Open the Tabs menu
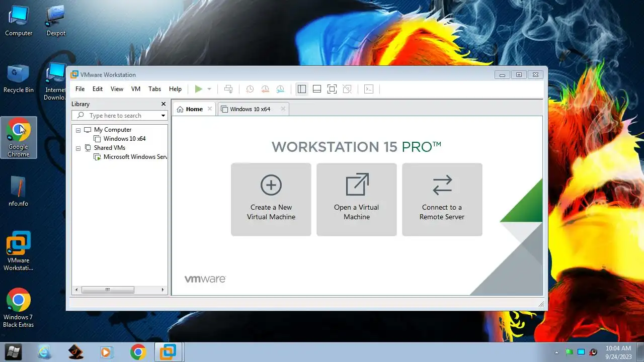644x362 pixels. [154, 89]
